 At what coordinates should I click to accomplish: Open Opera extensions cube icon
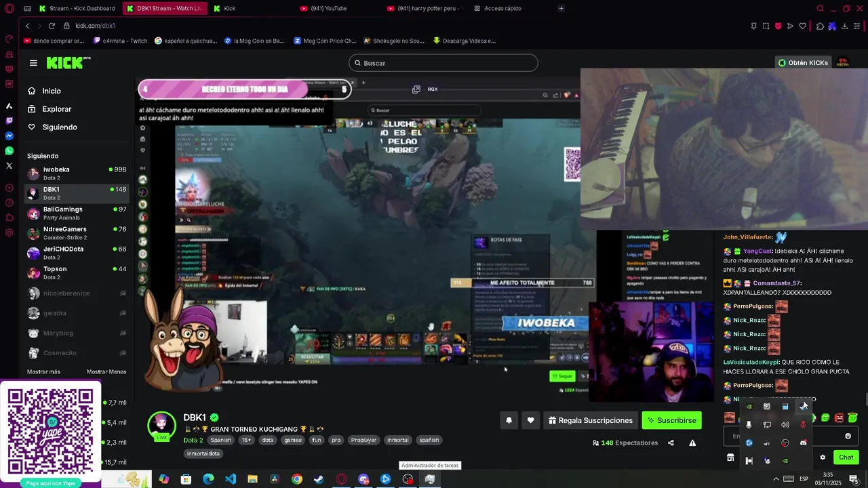(820, 26)
